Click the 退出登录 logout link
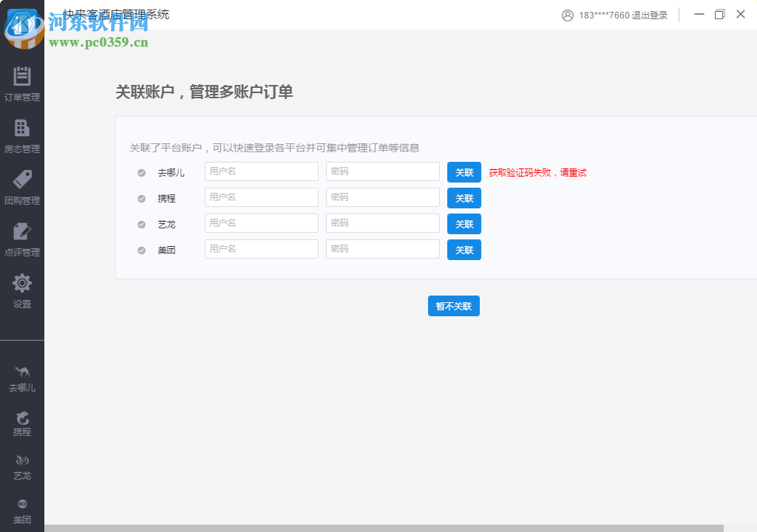This screenshot has height=532, width=757. tap(649, 14)
